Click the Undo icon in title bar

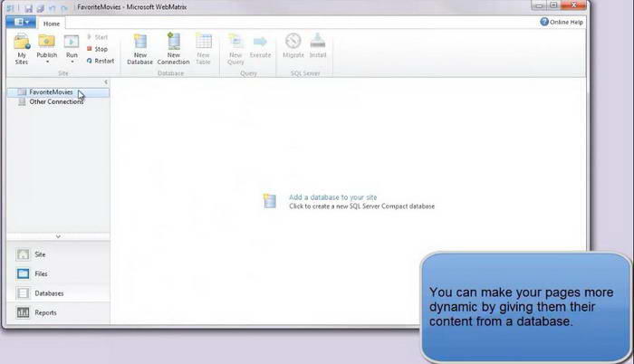click(x=53, y=8)
